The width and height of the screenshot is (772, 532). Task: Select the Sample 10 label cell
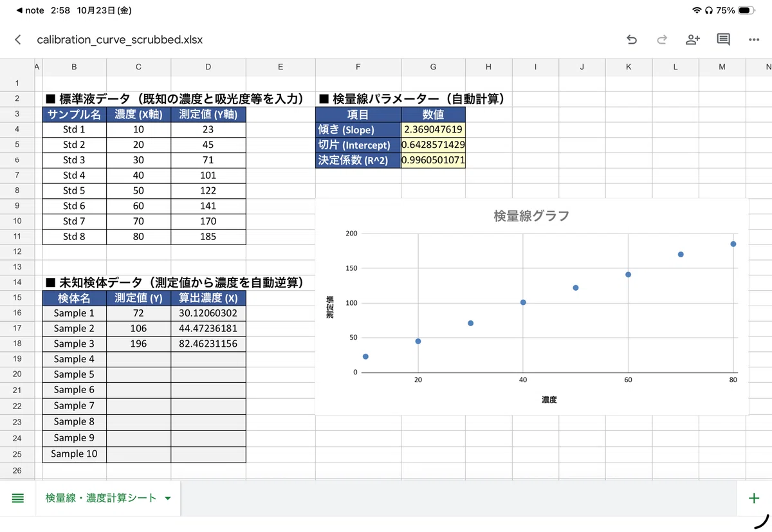pyautogui.click(x=75, y=454)
